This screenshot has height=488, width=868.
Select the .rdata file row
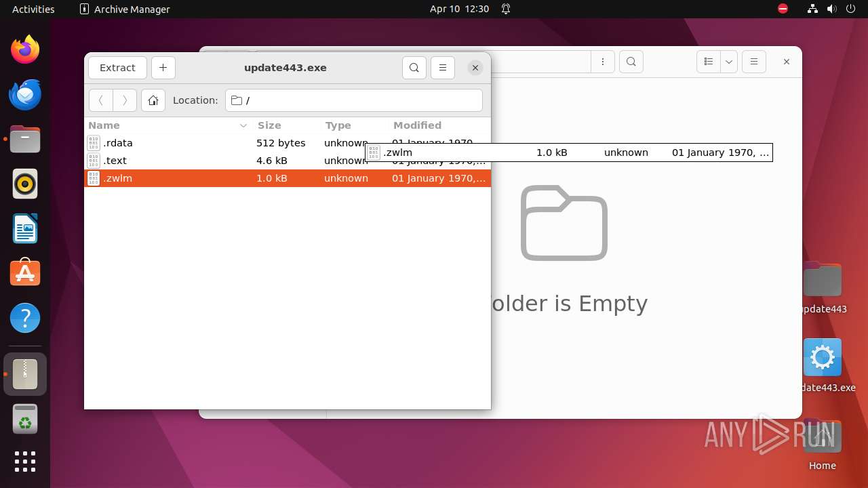click(x=288, y=143)
